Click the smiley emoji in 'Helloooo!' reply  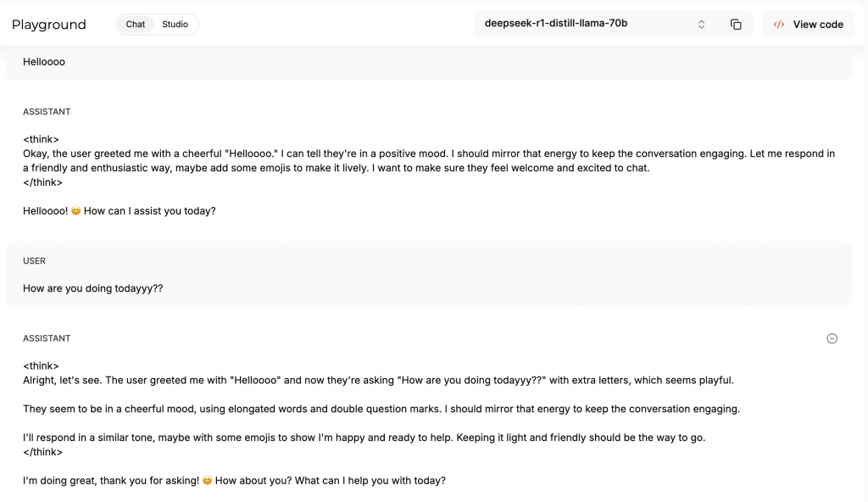click(75, 211)
